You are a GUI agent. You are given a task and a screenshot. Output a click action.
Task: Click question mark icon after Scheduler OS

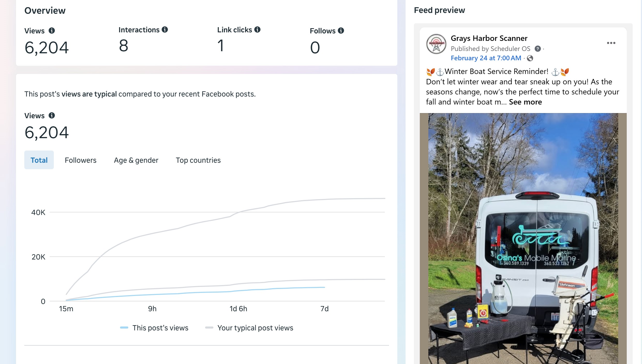click(x=538, y=49)
